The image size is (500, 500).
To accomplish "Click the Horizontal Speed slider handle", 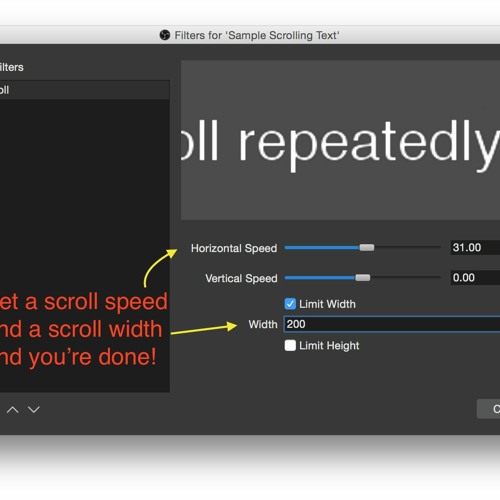I will (x=367, y=248).
